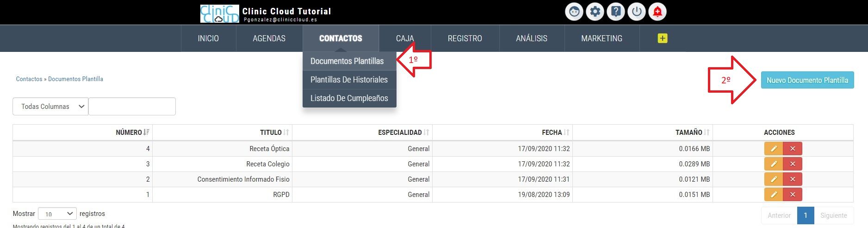
Task: Click the power logout icon
Action: click(x=637, y=12)
